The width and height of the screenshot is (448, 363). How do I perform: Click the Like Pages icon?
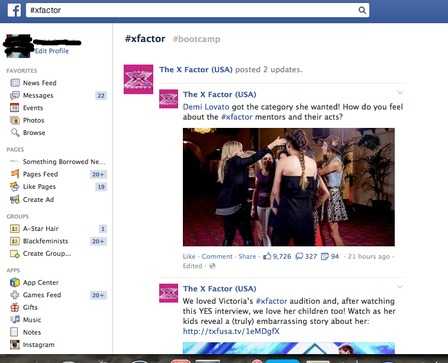point(15,186)
